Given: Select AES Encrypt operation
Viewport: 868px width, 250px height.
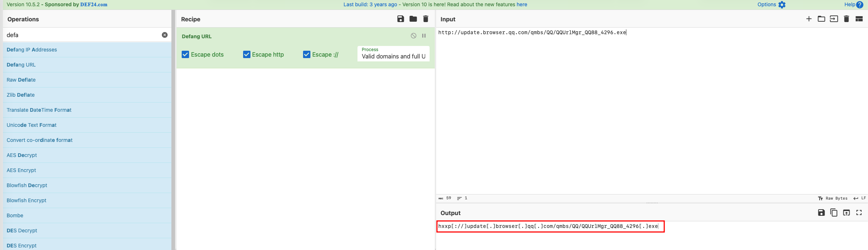Looking at the screenshot, I should (87, 170).
